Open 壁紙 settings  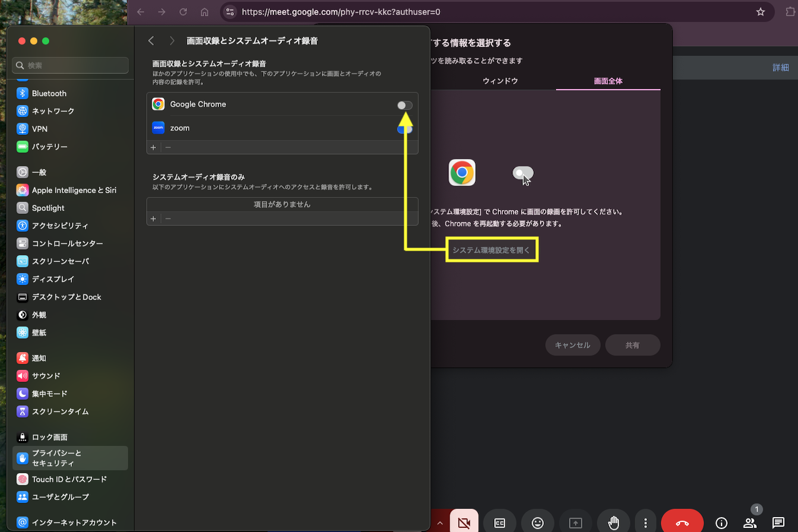coord(70,332)
